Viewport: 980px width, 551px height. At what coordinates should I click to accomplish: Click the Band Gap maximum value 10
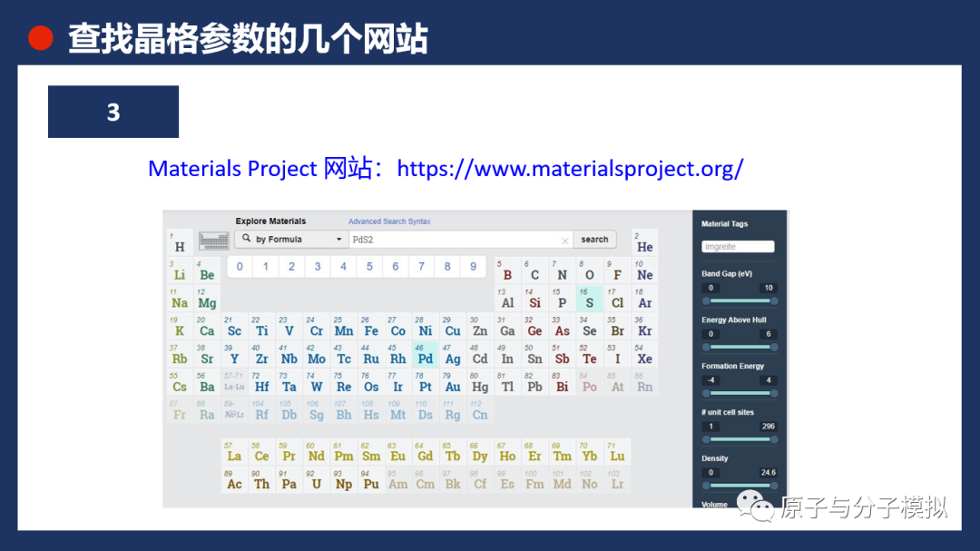769,288
